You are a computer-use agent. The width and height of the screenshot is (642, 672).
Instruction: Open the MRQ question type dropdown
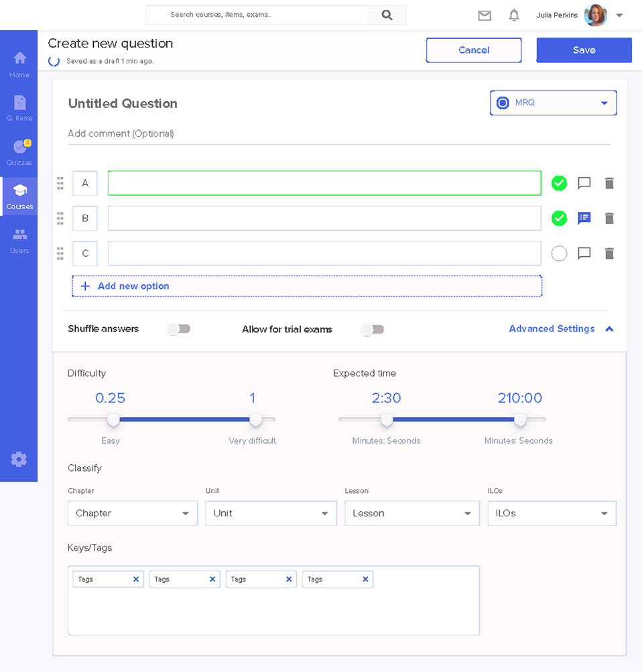click(x=553, y=103)
